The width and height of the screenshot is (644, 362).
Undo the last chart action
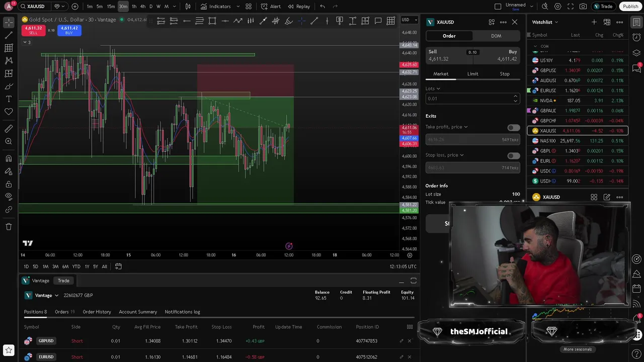pyautogui.click(x=323, y=7)
